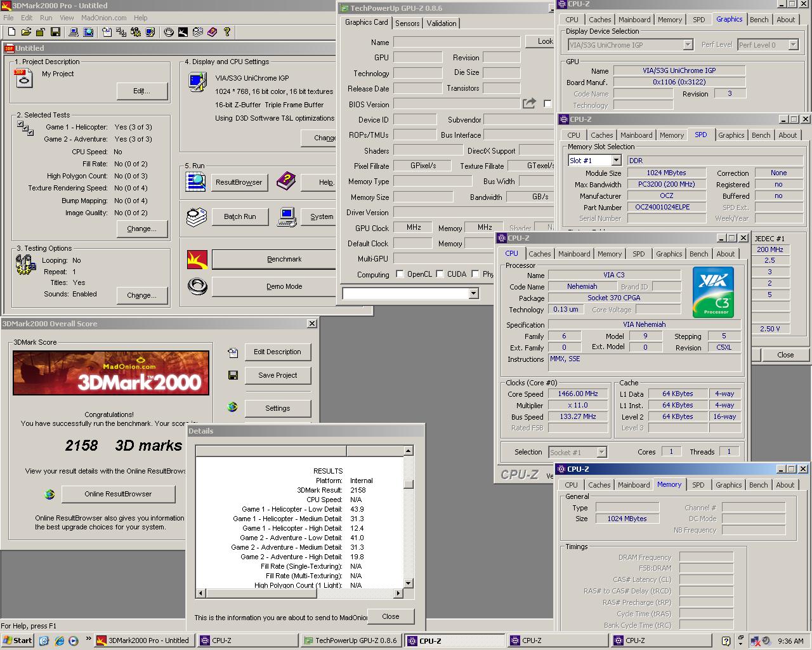Click the globe icon beside Online ResultBrowser
Screen dimensions: 812x650
pyautogui.click(x=49, y=494)
